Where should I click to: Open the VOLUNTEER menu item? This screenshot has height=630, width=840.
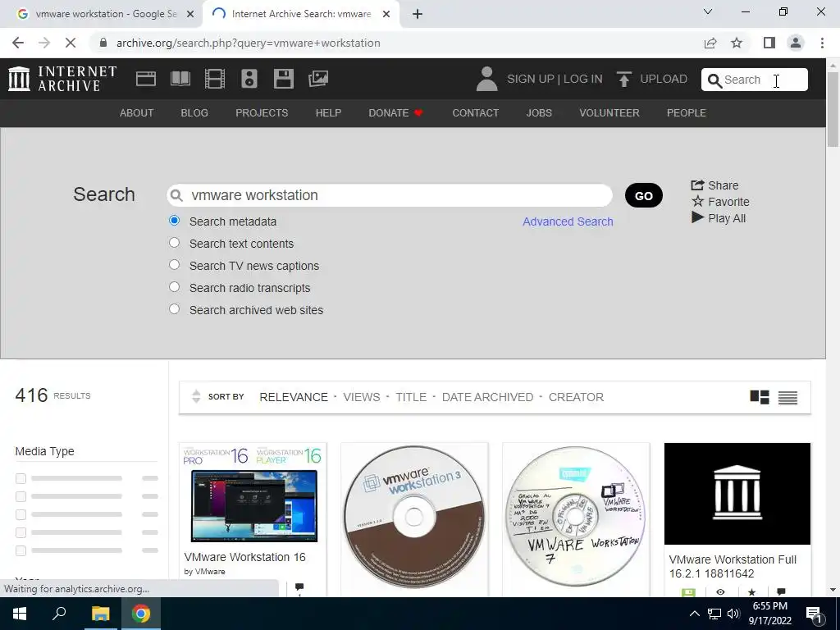point(609,113)
